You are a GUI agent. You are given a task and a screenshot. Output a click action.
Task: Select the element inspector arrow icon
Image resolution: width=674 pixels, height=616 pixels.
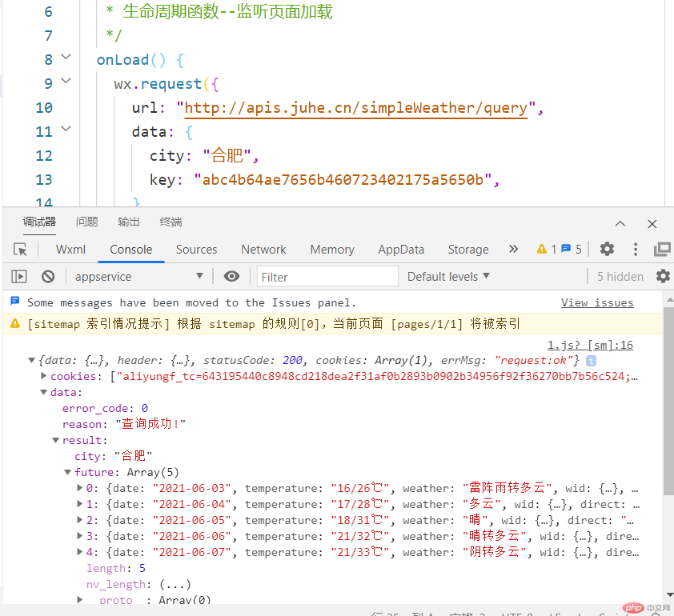click(x=20, y=249)
